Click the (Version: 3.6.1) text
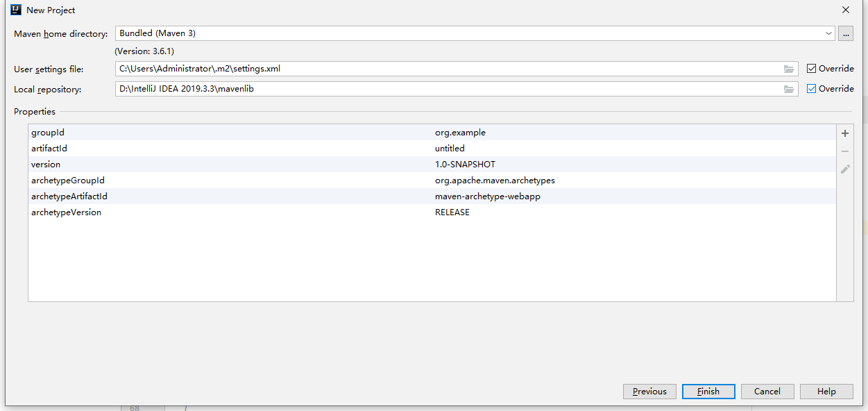 click(x=144, y=51)
